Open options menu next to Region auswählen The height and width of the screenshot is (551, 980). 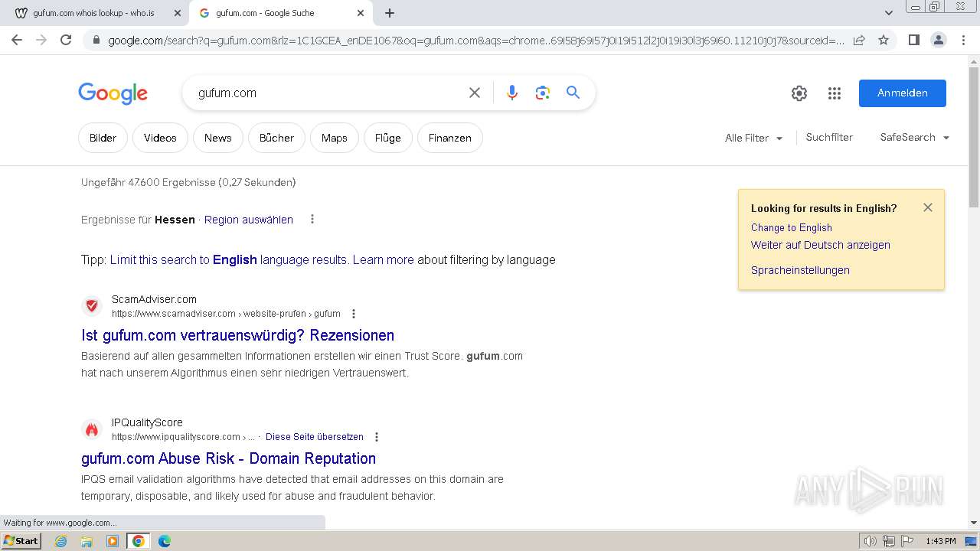(x=312, y=220)
